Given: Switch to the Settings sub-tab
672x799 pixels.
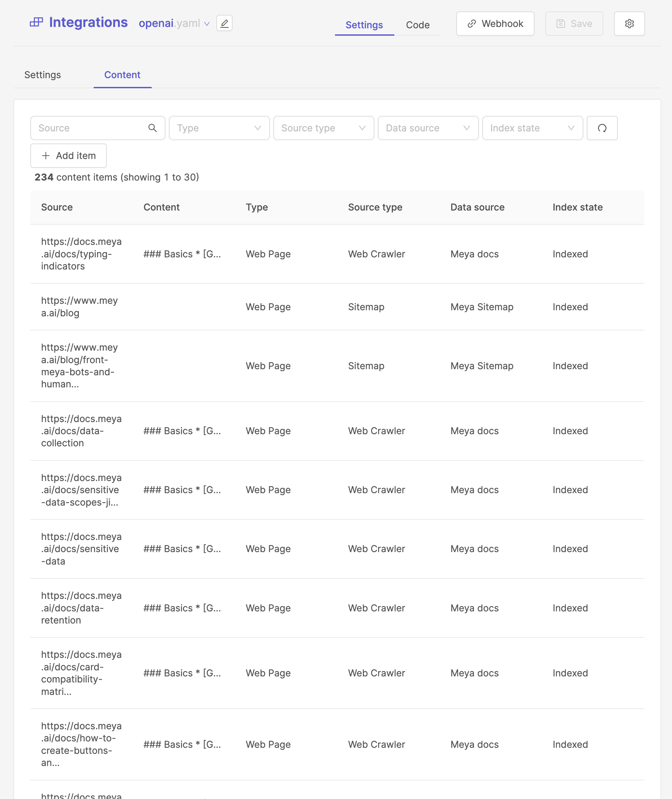Looking at the screenshot, I should 43,75.
